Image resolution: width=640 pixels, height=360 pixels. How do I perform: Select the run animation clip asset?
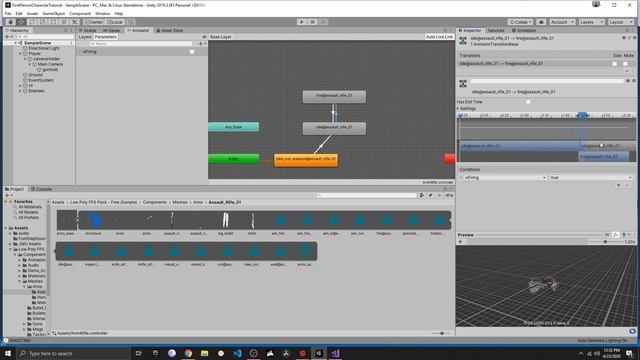(227, 252)
